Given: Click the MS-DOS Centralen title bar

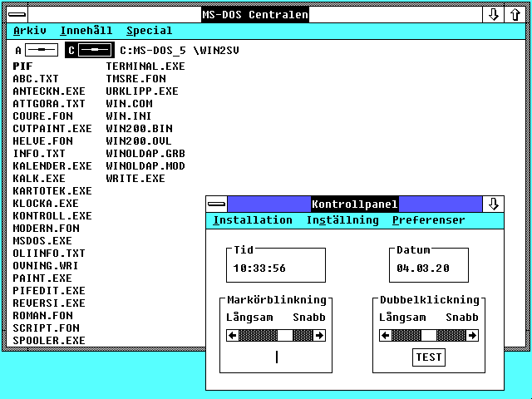Looking at the screenshot, I should pos(255,15).
